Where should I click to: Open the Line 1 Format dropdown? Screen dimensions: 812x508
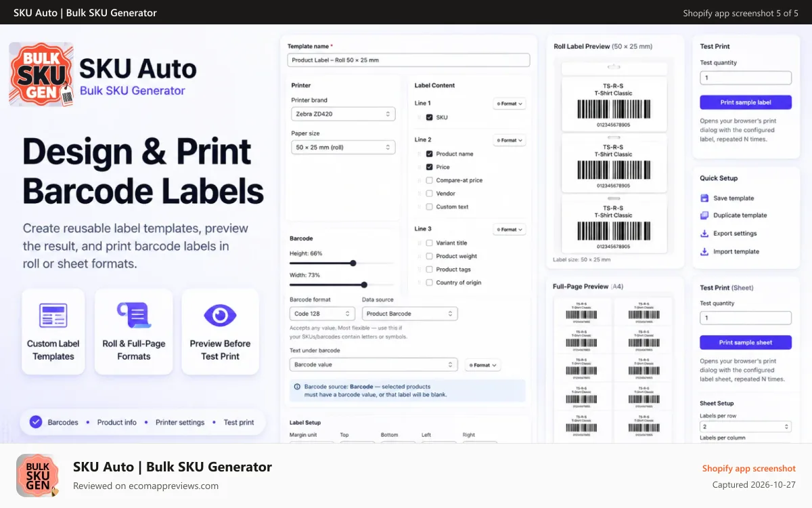click(509, 104)
